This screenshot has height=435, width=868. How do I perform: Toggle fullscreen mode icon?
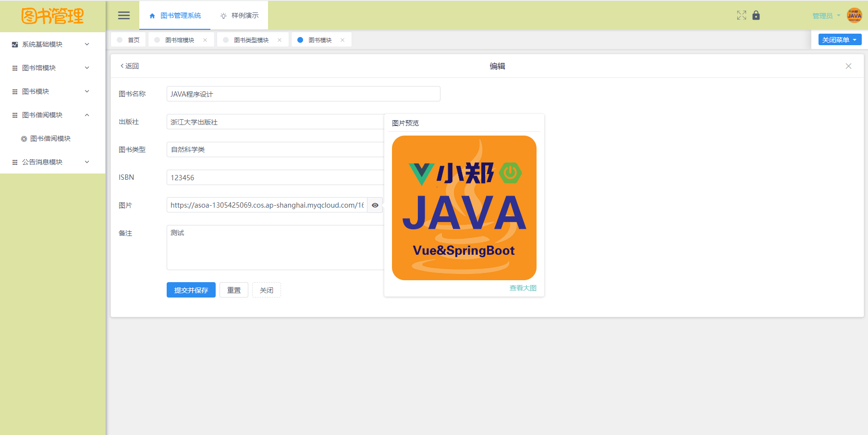click(741, 15)
